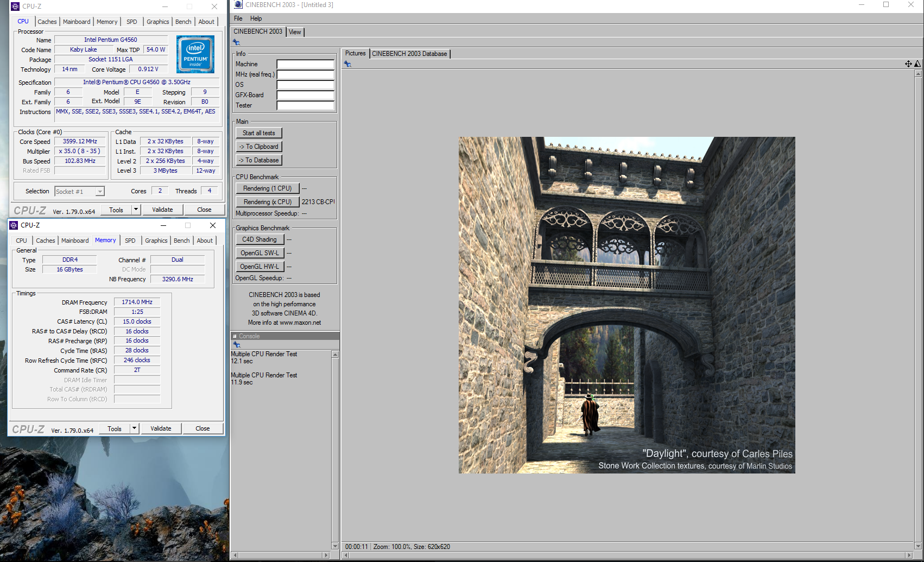Click the zoom triangle icon above the picture

point(917,64)
